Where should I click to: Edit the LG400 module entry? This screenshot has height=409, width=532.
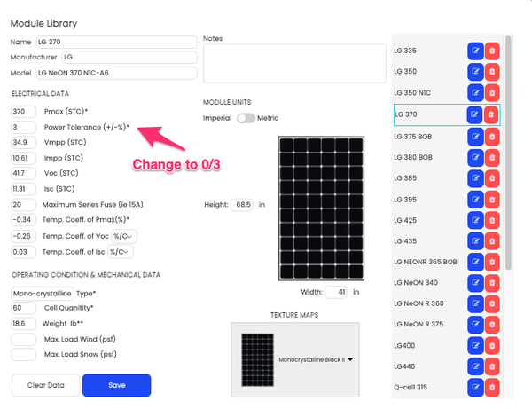point(475,345)
